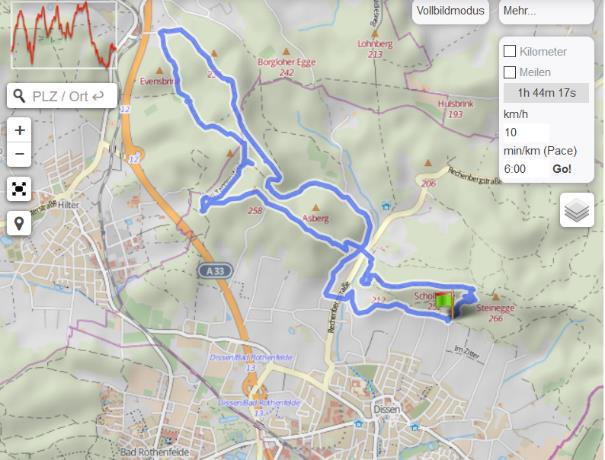This screenshot has width=605, height=460.
Task: Click the Dissen town label
Action: pyautogui.click(x=387, y=409)
